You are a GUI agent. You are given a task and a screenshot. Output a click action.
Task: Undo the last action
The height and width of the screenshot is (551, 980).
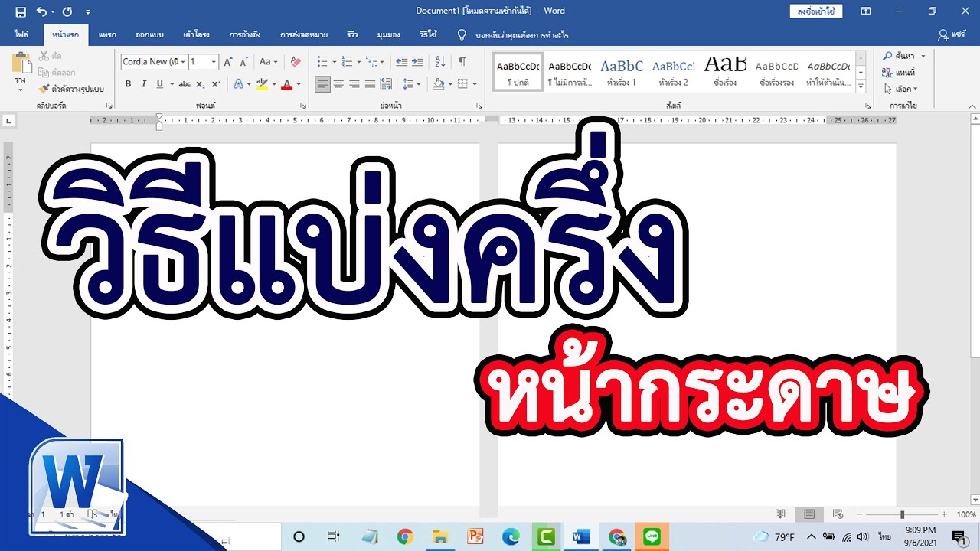click(41, 11)
